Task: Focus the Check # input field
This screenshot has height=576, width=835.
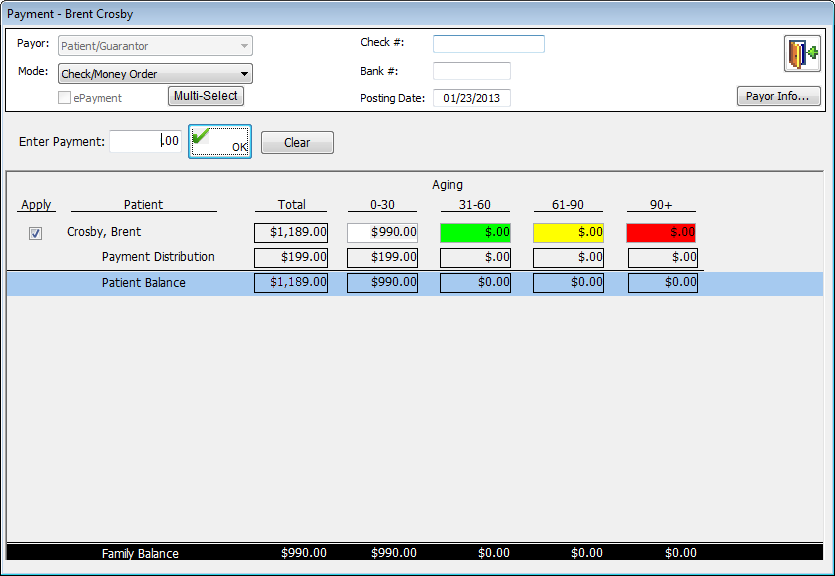Action: [488, 44]
